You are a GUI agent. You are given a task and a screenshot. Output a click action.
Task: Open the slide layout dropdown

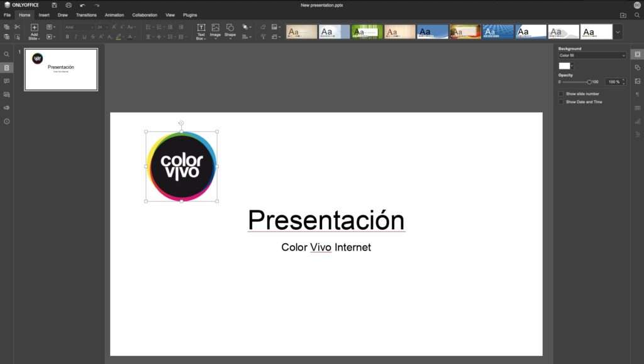(51, 27)
